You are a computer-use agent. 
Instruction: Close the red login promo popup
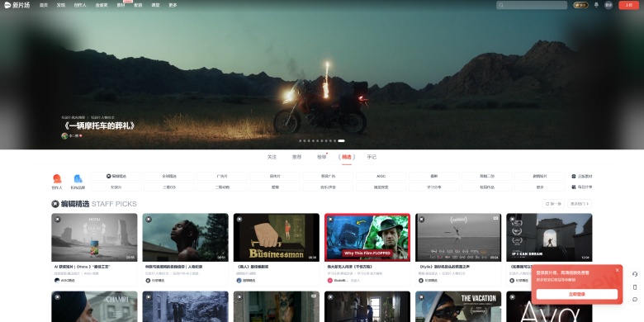[617, 270]
